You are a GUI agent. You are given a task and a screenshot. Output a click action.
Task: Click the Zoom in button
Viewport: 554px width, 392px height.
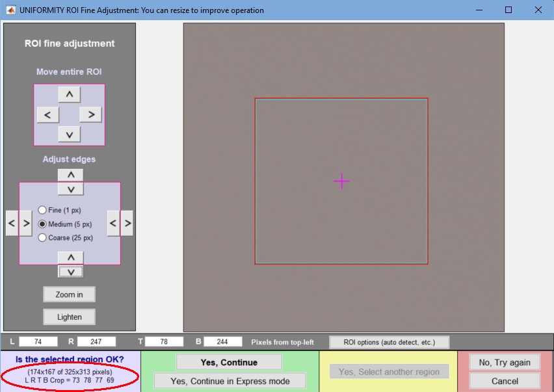coord(69,294)
